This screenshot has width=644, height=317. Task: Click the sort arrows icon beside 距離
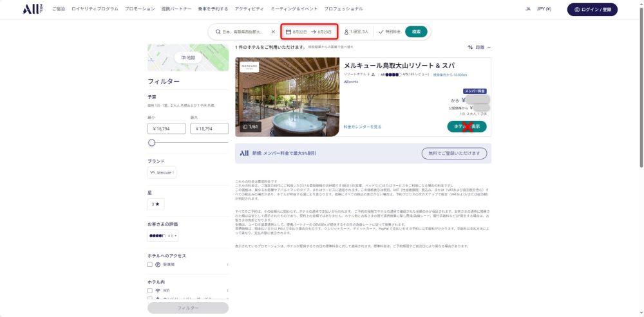click(470, 48)
